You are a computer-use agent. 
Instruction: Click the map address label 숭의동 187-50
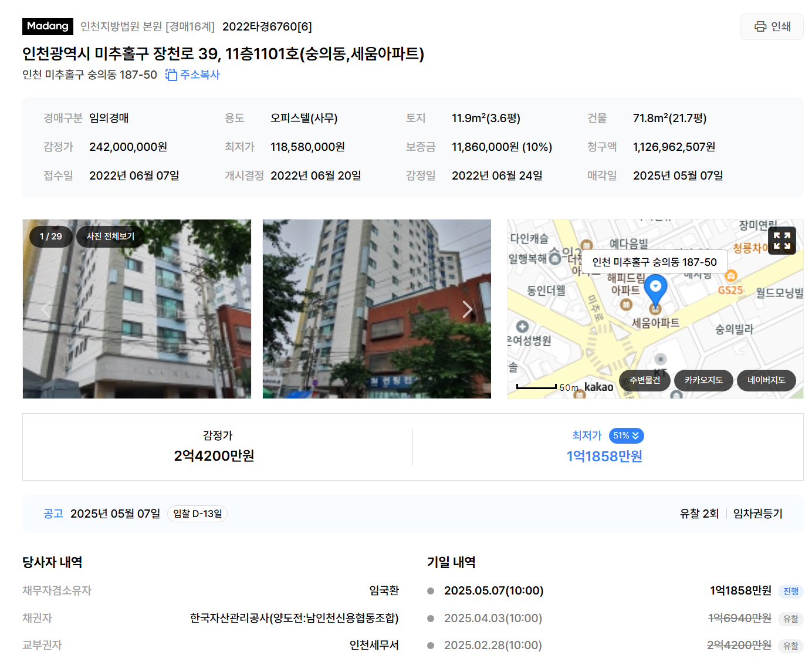[x=655, y=262]
